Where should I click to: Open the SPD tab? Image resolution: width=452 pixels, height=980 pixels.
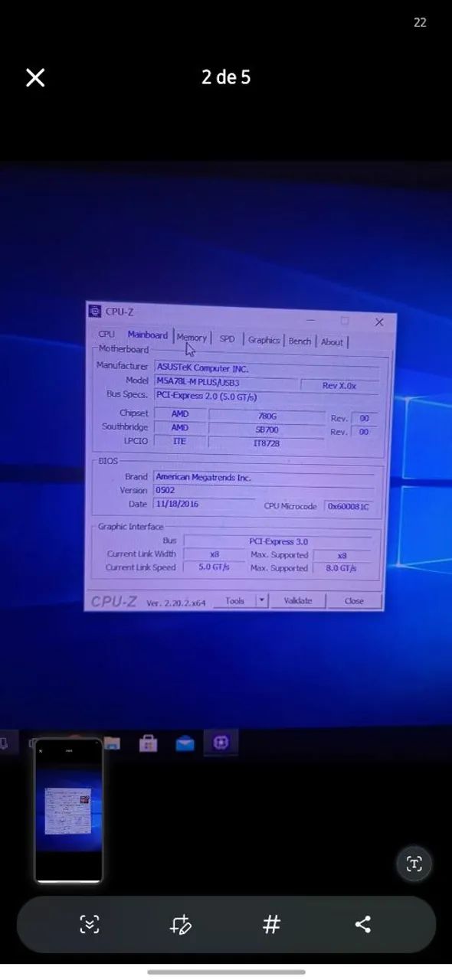coord(228,338)
